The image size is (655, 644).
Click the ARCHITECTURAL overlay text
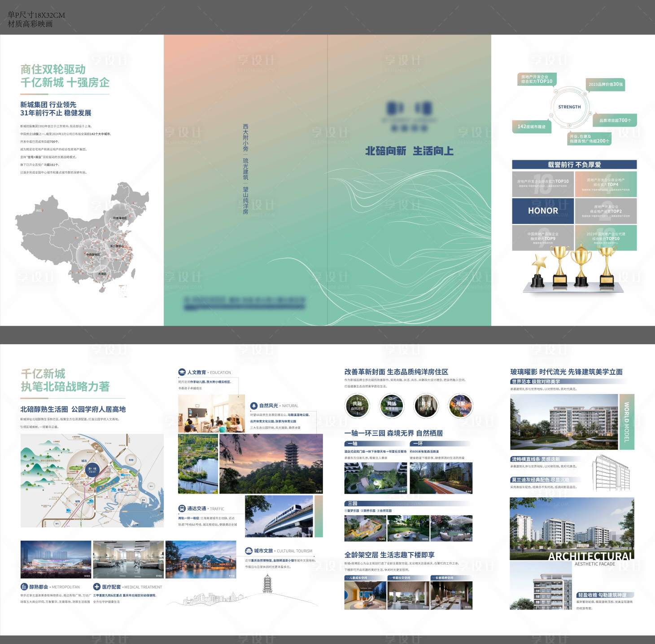coord(591,556)
